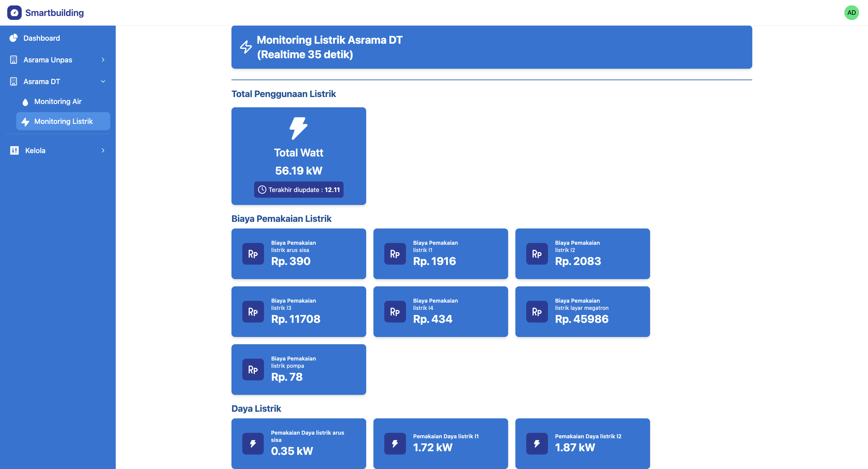Click the 1.72 kW value
The height and width of the screenshot is (469, 868).
(x=433, y=447)
